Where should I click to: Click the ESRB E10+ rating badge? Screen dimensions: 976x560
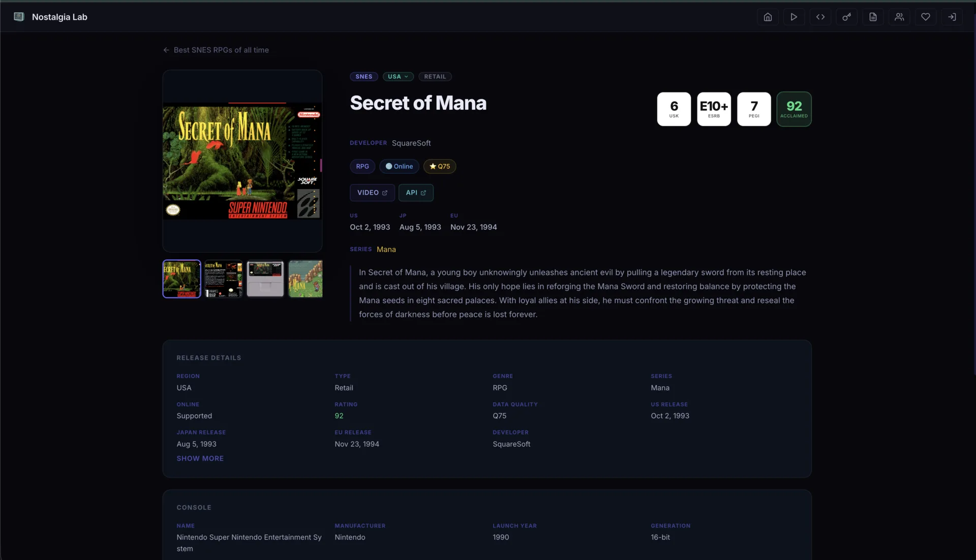click(714, 109)
